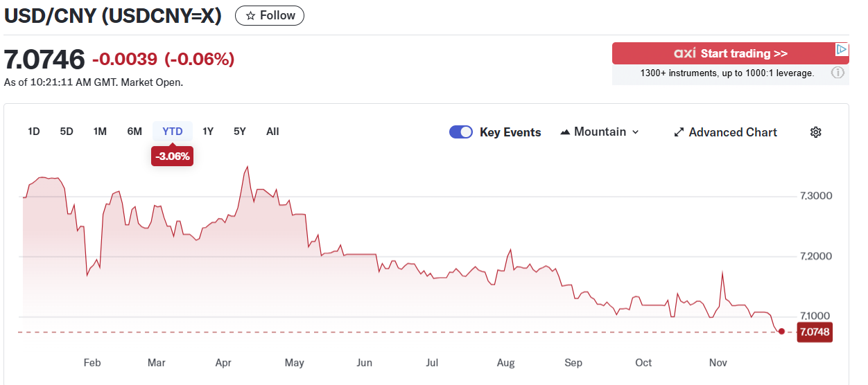Viewport: 868px width, 385px height.
Task: Open chart settings gear icon
Action: [x=816, y=132]
